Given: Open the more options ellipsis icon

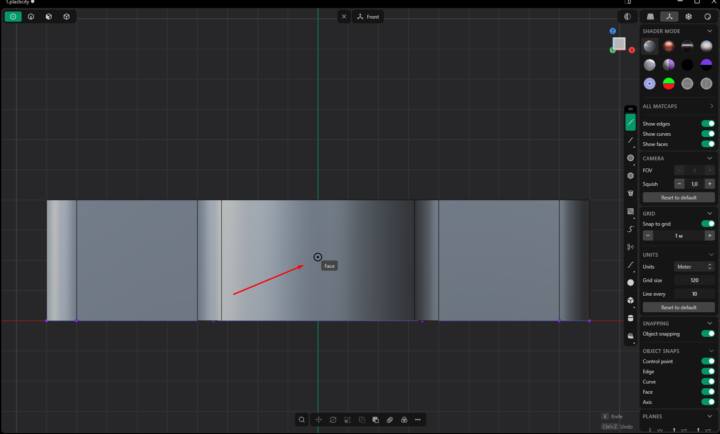Looking at the screenshot, I should click(x=418, y=420).
